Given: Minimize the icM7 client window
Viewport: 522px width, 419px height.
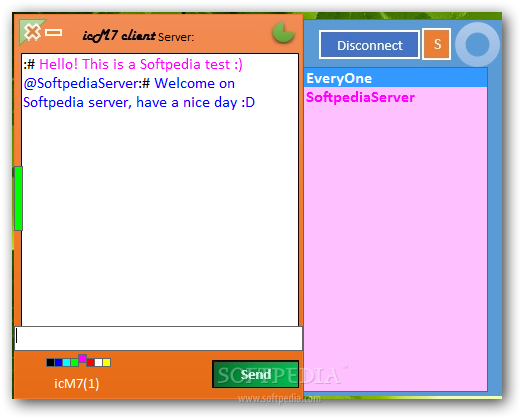Looking at the screenshot, I should point(54,32).
